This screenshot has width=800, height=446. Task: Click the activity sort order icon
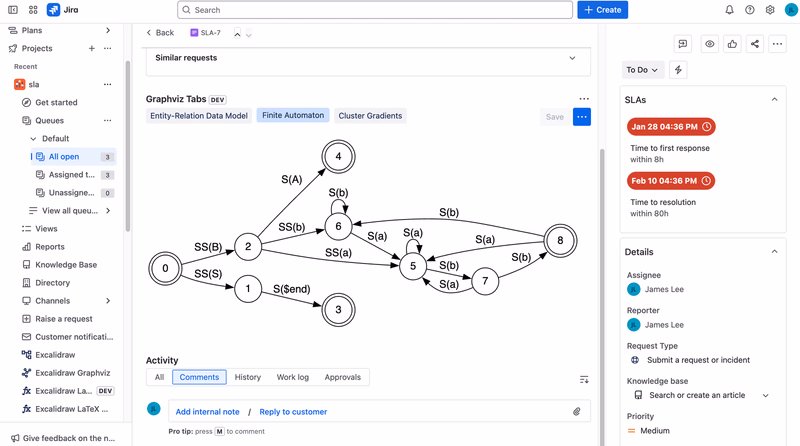tap(584, 379)
